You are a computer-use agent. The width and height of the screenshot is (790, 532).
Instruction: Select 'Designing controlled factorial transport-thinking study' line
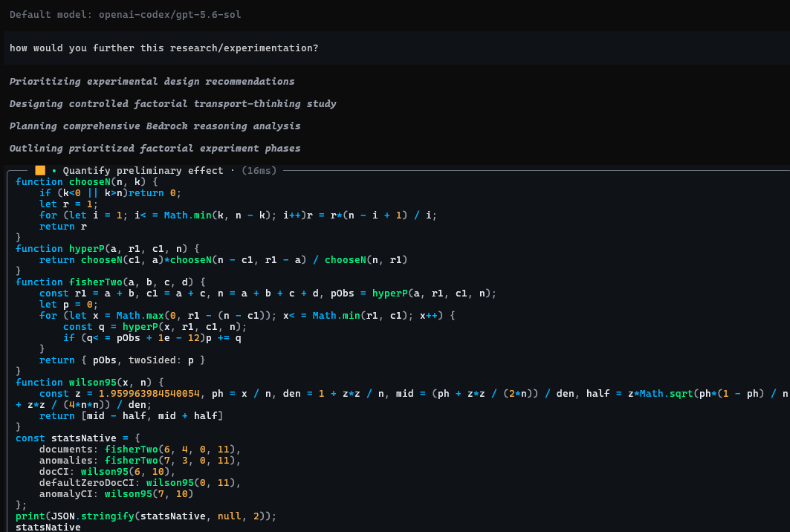[173, 104]
